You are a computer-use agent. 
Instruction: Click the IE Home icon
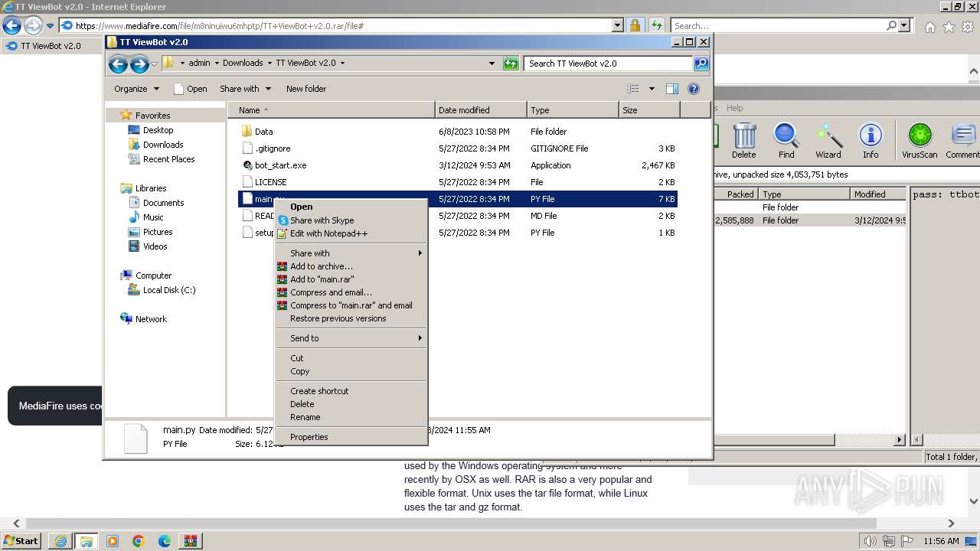pyautogui.click(x=929, y=27)
